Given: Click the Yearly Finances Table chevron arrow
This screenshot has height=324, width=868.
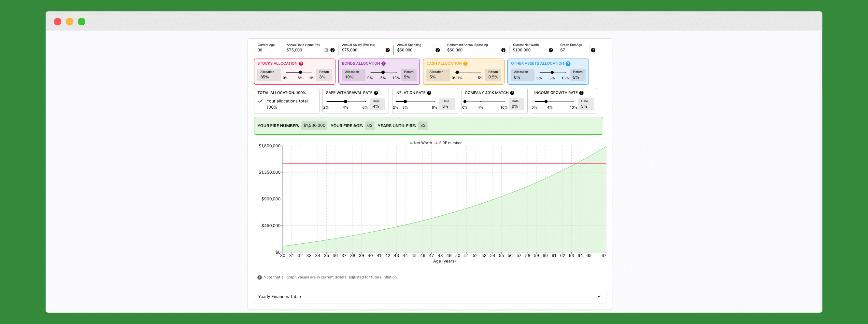Looking at the screenshot, I should point(599,296).
